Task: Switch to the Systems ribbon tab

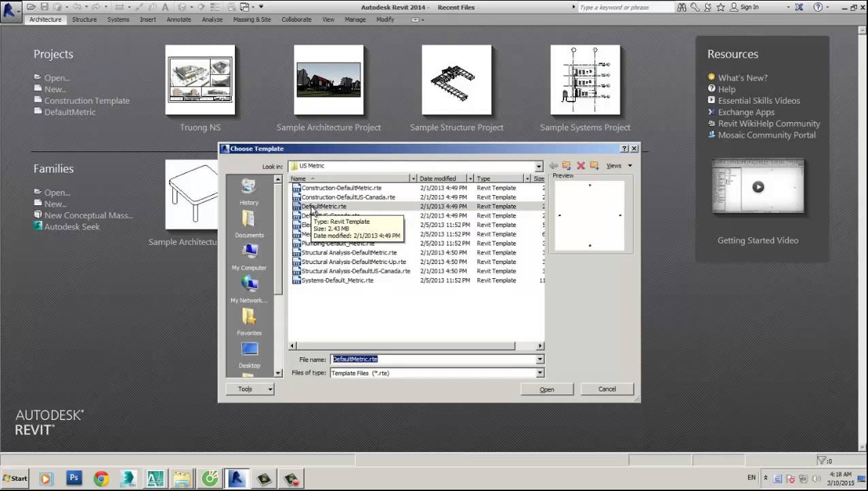Action: coord(119,20)
